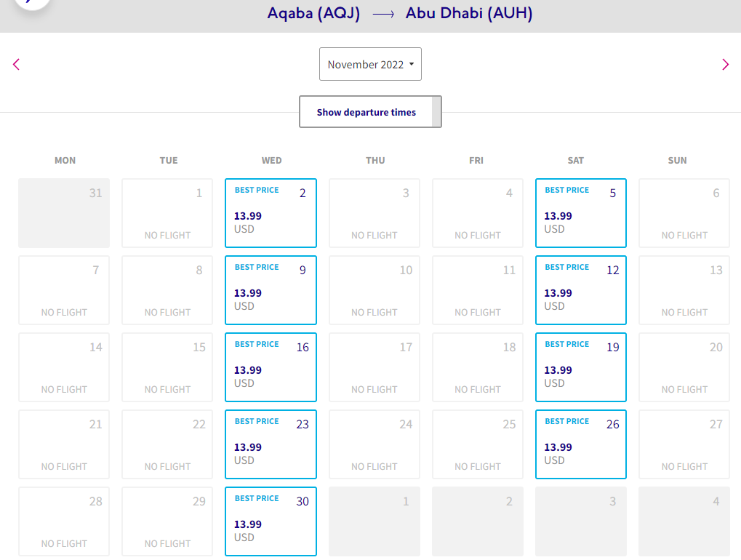Click the greyed December 4 cell
The image size is (741, 560).
point(684,521)
